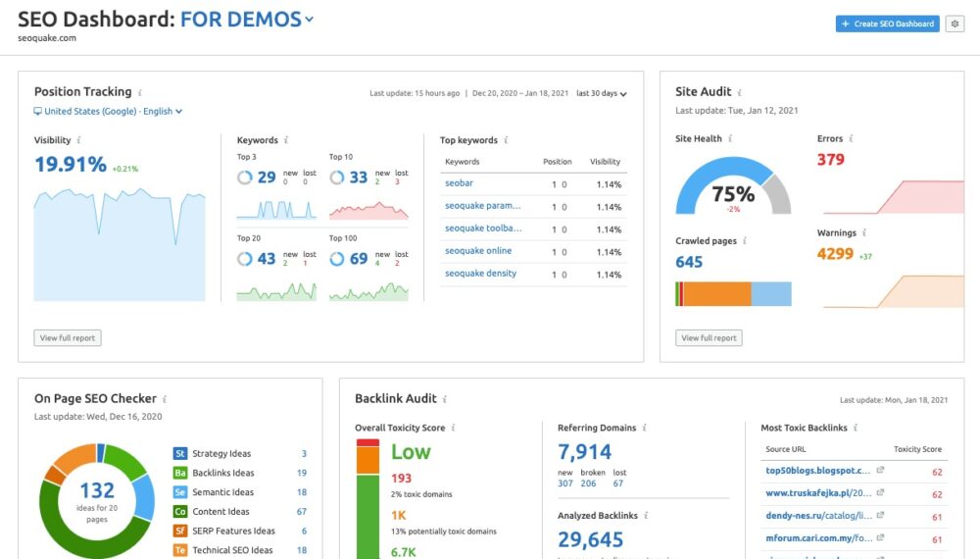The height and width of the screenshot is (559, 980).
Task: Click the Sf SERP Features Ideas icon
Action: (x=180, y=531)
